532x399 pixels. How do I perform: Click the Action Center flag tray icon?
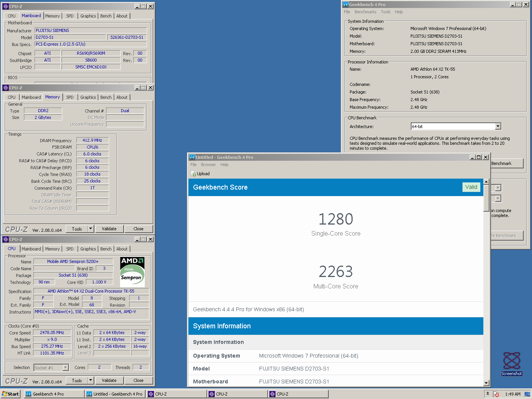(496, 394)
